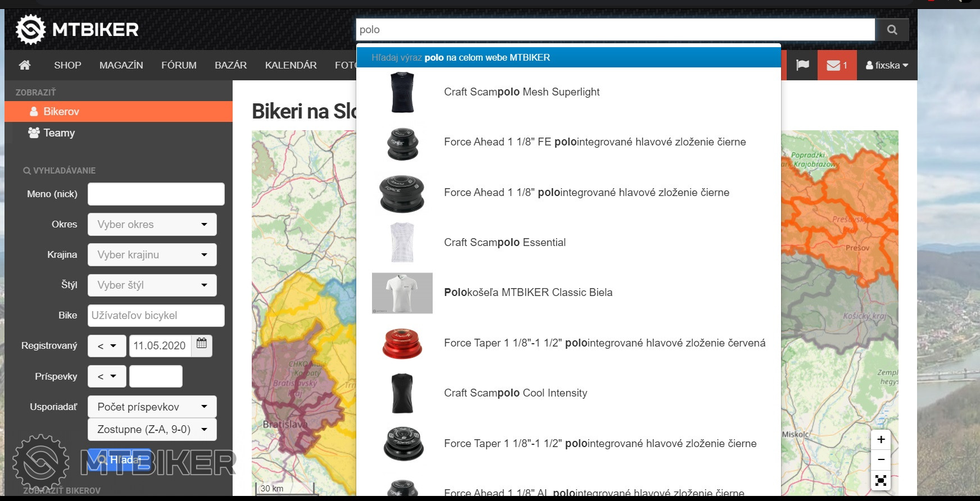Expand the Vyber štýl dropdown
The height and width of the screenshot is (501, 980).
[x=152, y=285]
